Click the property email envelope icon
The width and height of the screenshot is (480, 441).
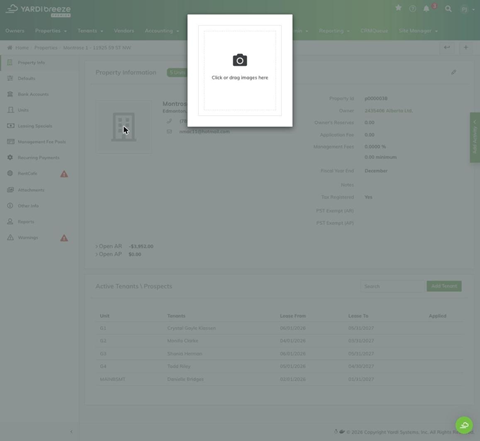pos(169,132)
